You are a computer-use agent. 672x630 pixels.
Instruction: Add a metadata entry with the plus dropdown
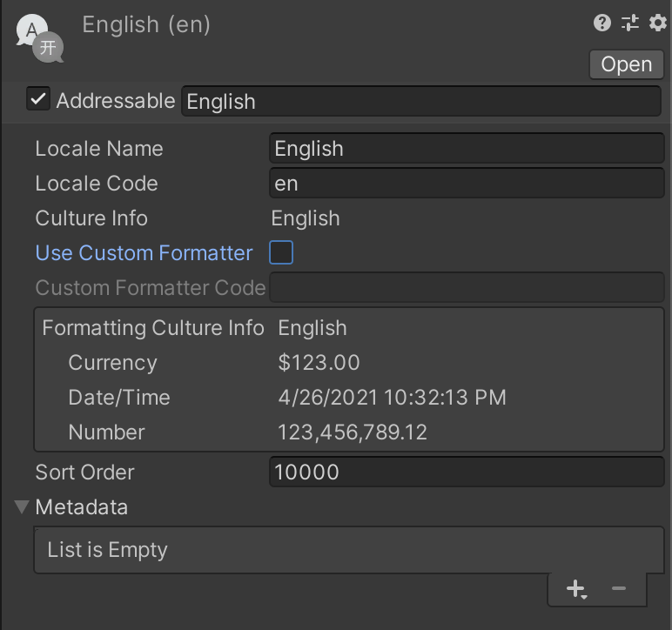point(576,589)
